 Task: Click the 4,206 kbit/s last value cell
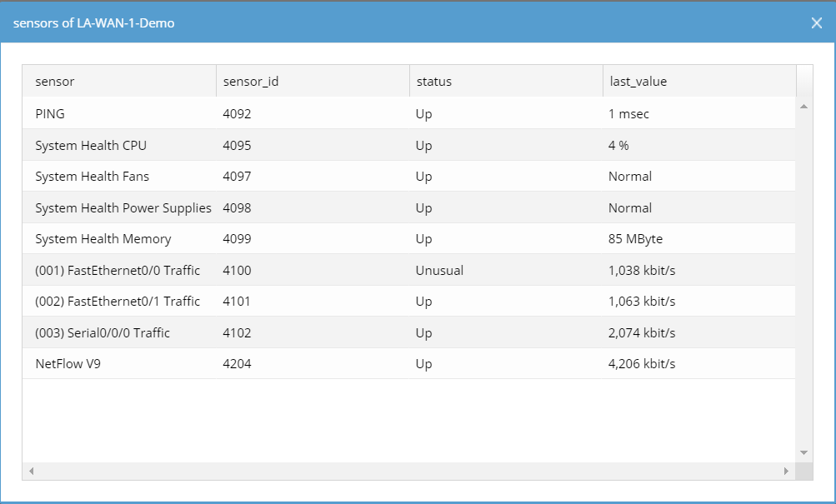click(x=642, y=364)
